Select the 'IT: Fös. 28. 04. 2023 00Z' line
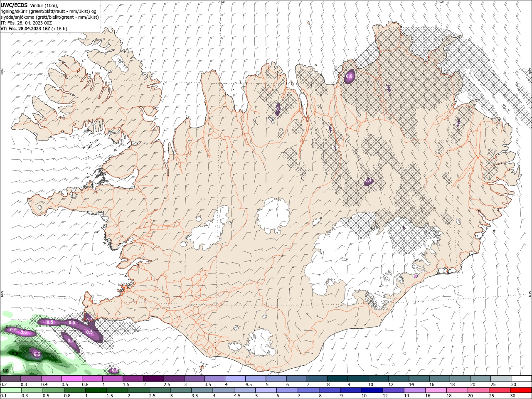The height and width of the screenshot is (399, 532). click(x=26, y=23)
